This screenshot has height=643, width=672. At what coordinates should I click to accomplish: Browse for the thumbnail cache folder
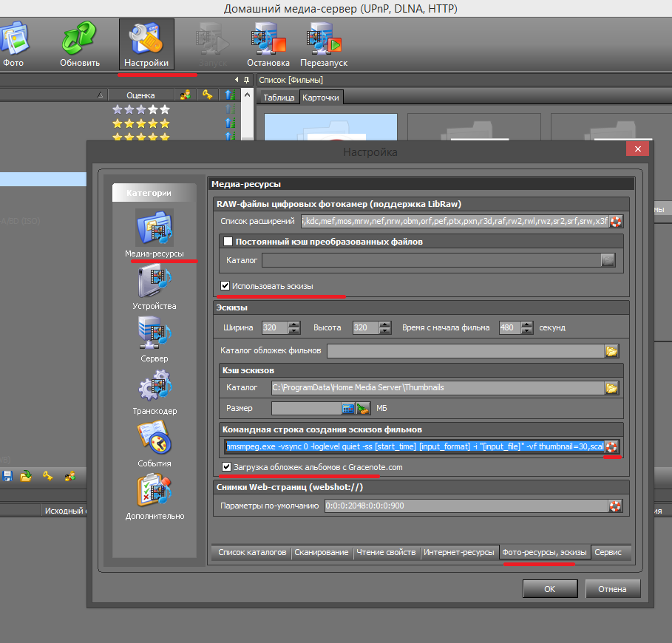(x=611, y=388)
